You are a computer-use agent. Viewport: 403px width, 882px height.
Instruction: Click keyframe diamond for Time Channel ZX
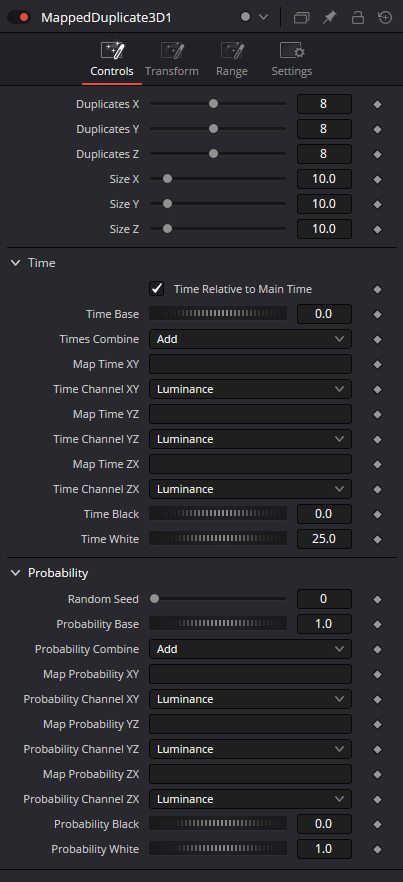[378, 490]
